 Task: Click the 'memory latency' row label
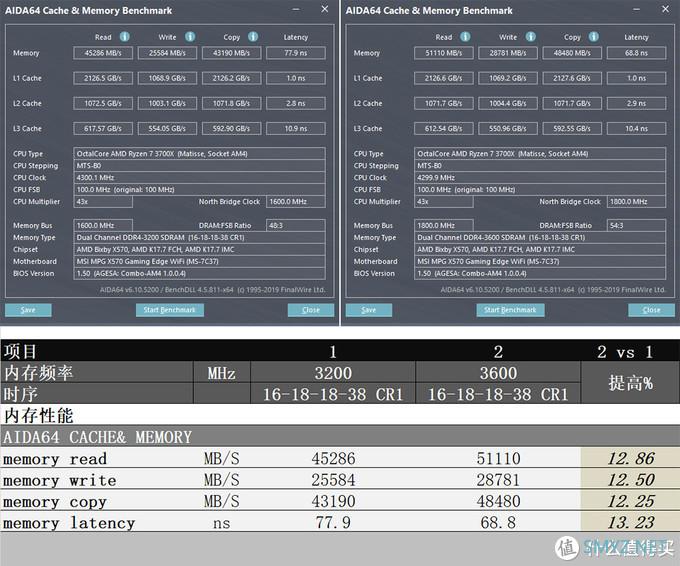click(x=69, y=523)
